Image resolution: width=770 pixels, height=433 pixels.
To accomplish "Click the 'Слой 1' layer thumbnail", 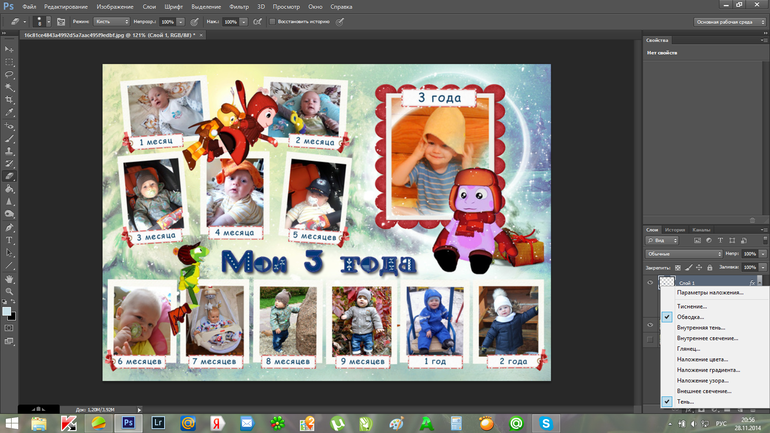I will pos(667,283).
